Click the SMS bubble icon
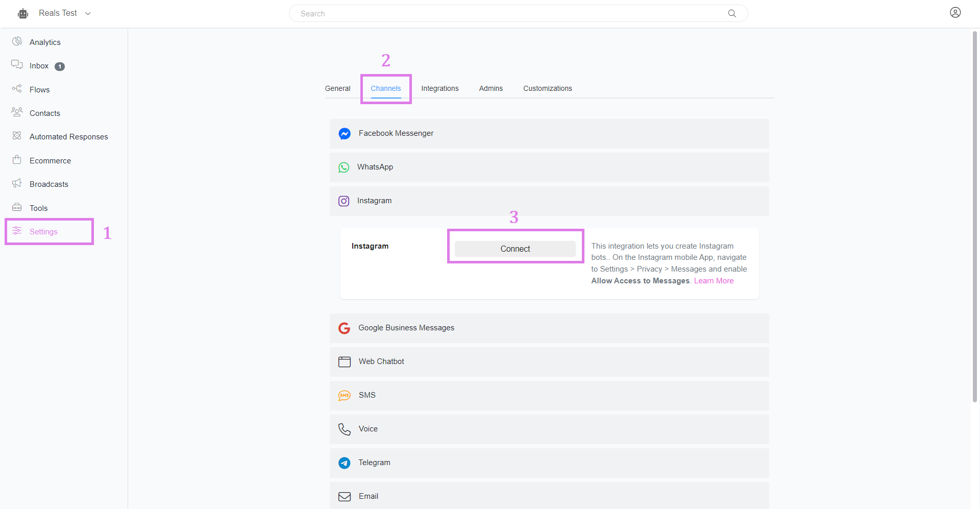 345,396
